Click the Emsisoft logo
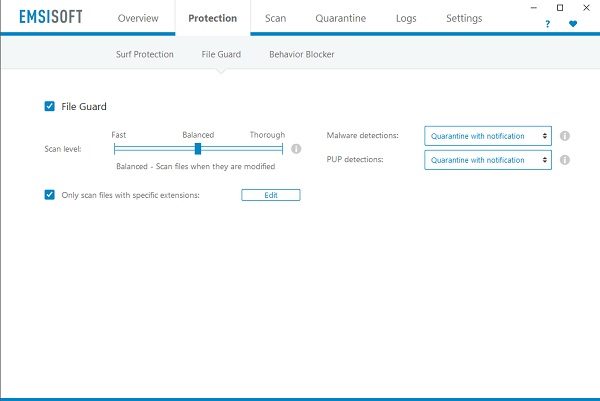The image size is (600, 401). pos(51,17)
